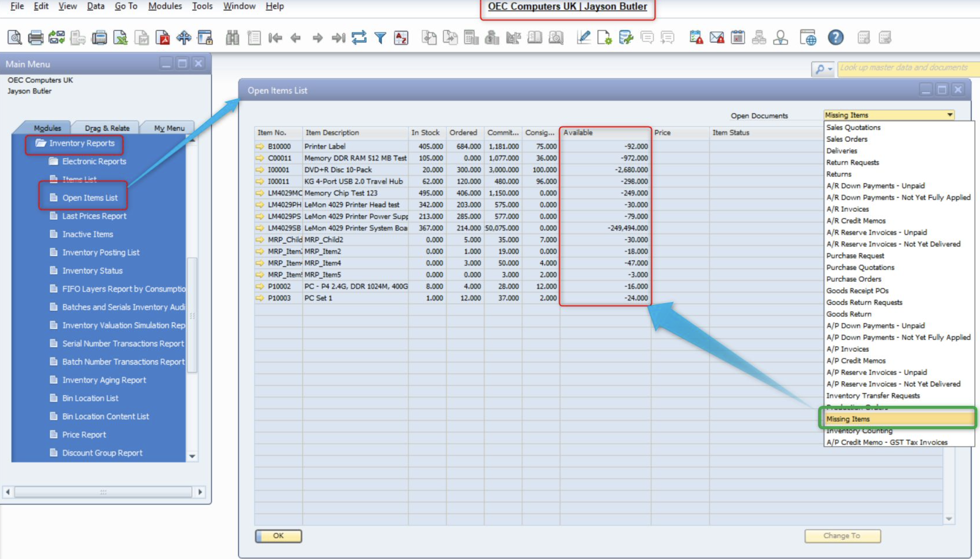Expand the Open Documents dropdown

click(949, 115)
